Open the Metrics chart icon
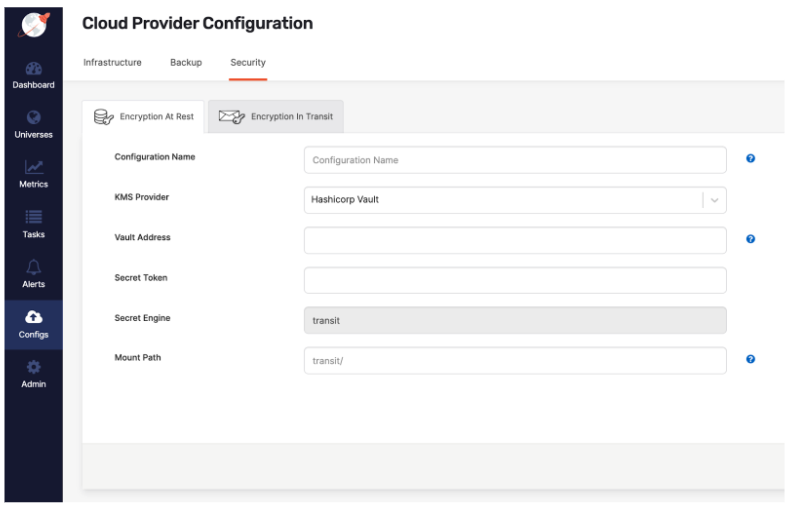Image resolution: width=792 pixels, height=510 pixels. coord(33,167)
